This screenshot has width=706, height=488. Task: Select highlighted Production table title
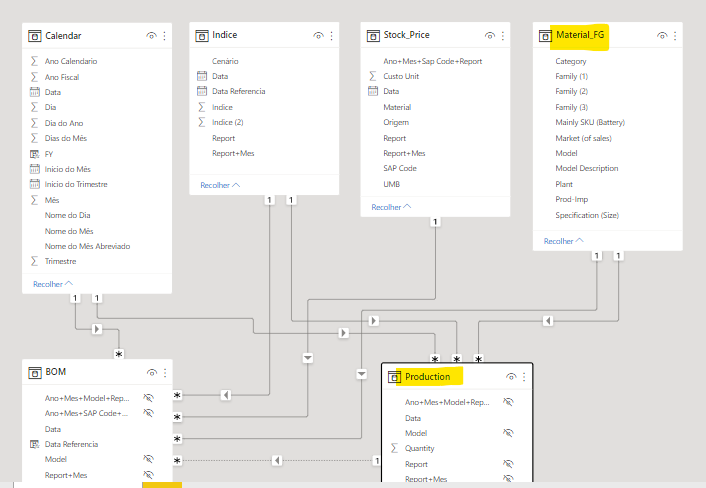click(x=427, y=377)
